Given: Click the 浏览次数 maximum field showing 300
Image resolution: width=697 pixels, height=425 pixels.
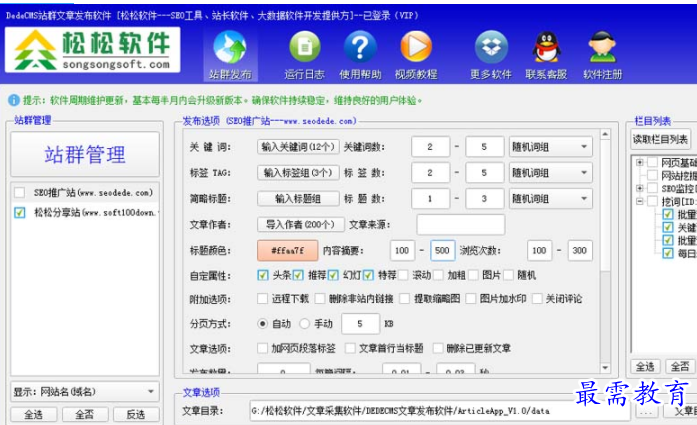Looking at the screenshot, I should pos(580,250).
